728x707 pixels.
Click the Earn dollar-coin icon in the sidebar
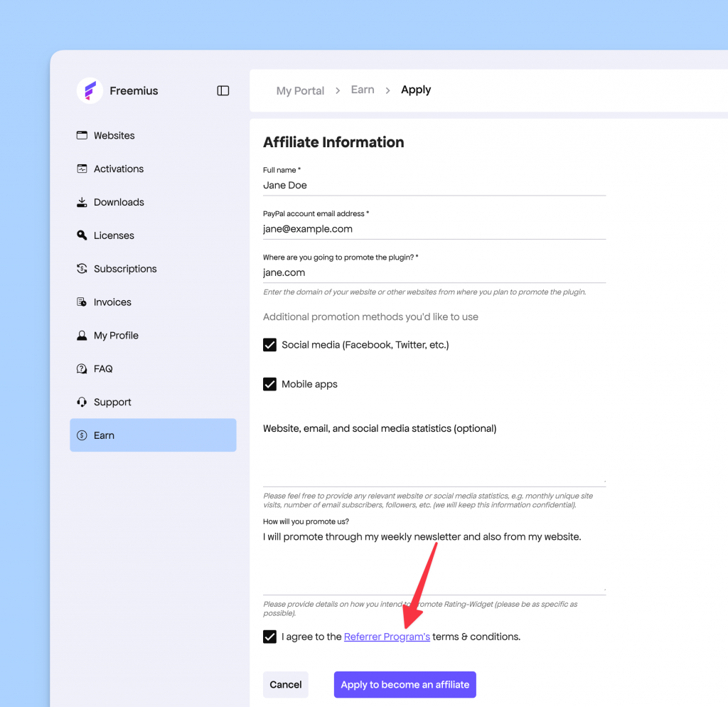[x=82, y=435]
